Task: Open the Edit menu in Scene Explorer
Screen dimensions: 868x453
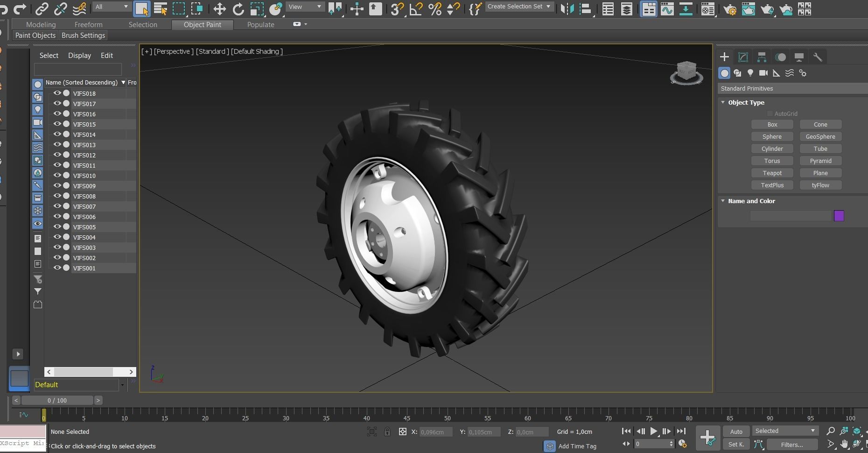Action: coord(107,55)
